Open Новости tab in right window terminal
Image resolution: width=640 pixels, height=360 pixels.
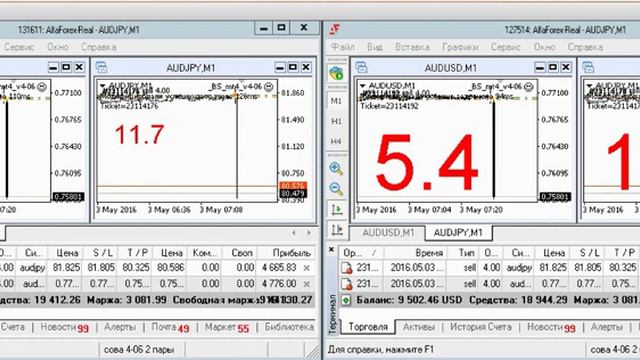551,327
